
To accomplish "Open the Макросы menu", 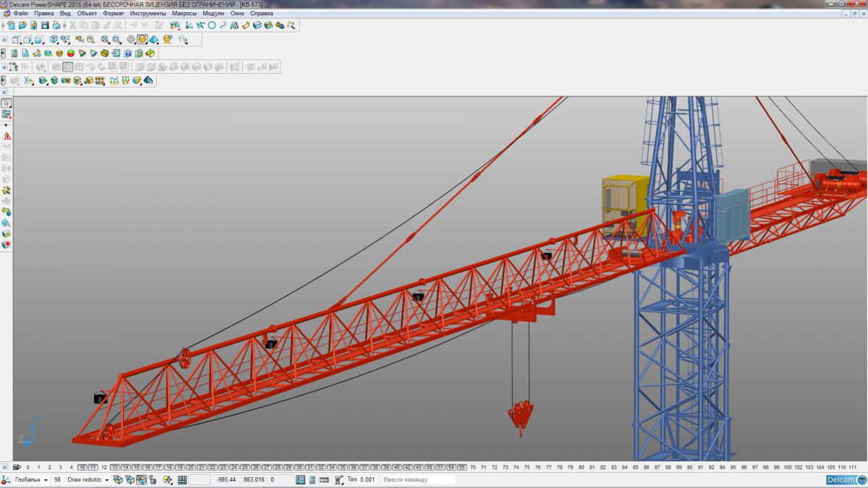I will pyautogui.click(x=184, y=13).
